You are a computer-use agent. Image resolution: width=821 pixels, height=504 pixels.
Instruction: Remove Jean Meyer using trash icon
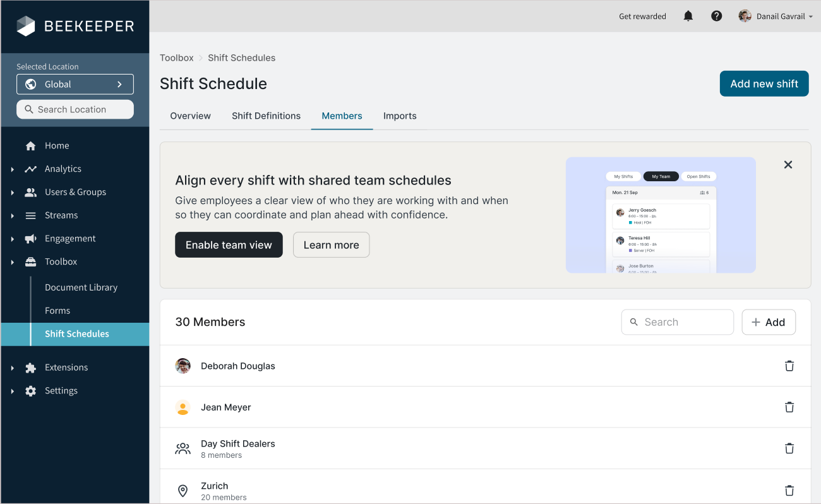click(789, 407)
